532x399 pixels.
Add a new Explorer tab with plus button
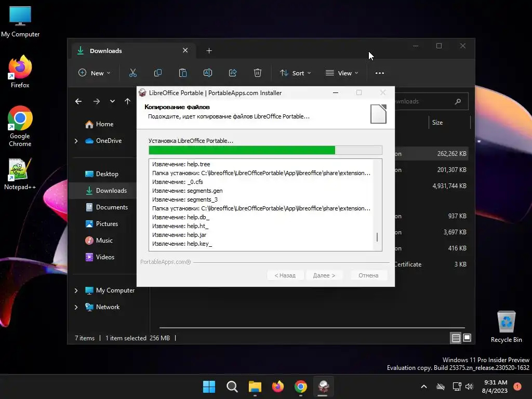coord(209,51)
